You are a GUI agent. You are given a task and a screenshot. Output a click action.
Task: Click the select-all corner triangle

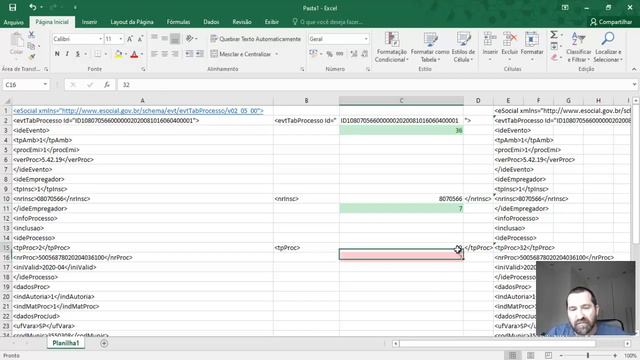coord(7,100)
